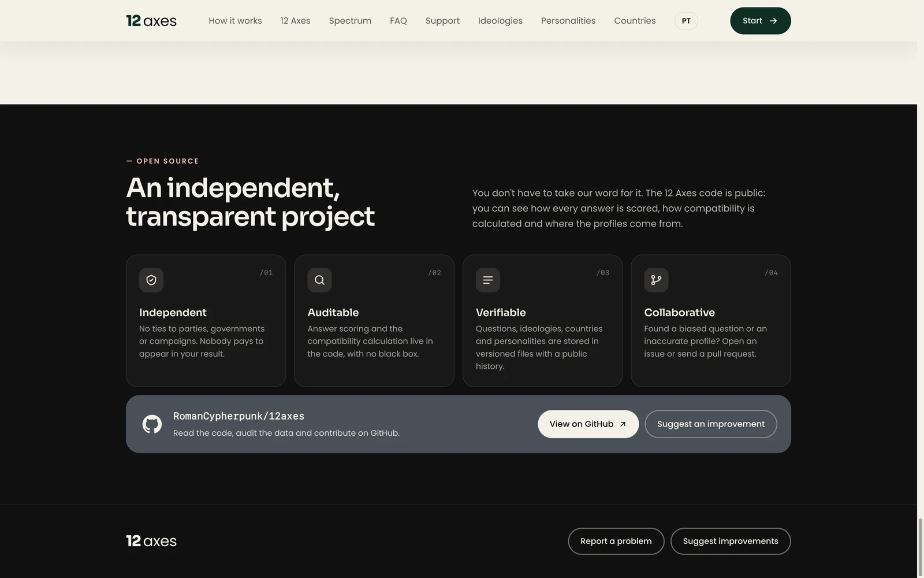This screenshot has height=578, width=924.
Task: Go to the 12 Axes nav item
Action: (295, 21)
